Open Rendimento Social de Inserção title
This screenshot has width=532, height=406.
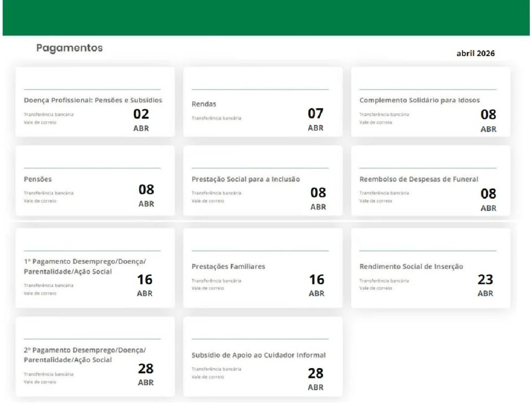coord(411,266)
